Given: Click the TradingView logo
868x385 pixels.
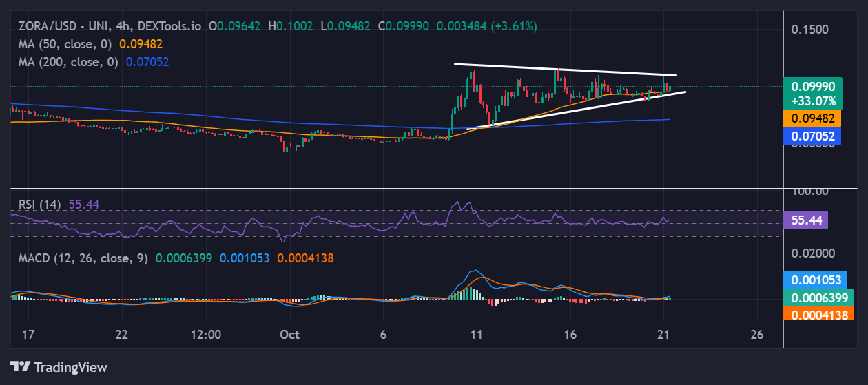Looking at the screenshot, I should click(x=59, y=367).
